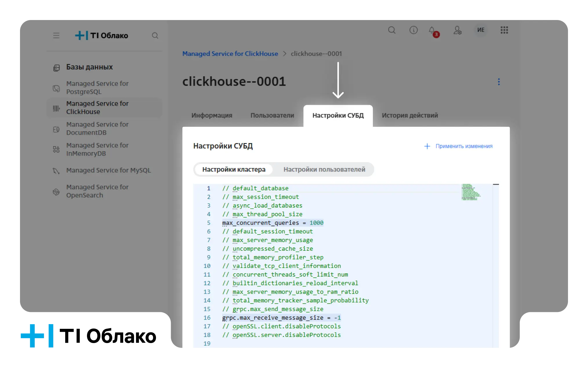Open the three-dot cluster actions menu

tap(499, 82)
